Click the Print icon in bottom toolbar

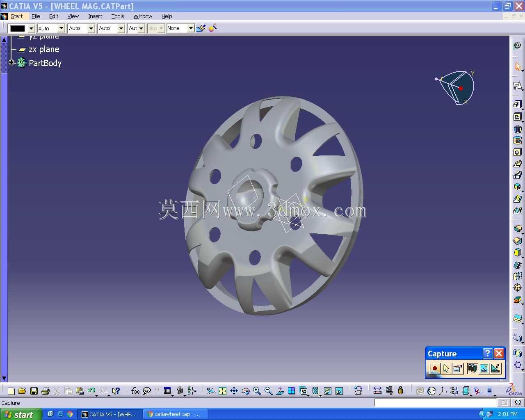[46, 391]
